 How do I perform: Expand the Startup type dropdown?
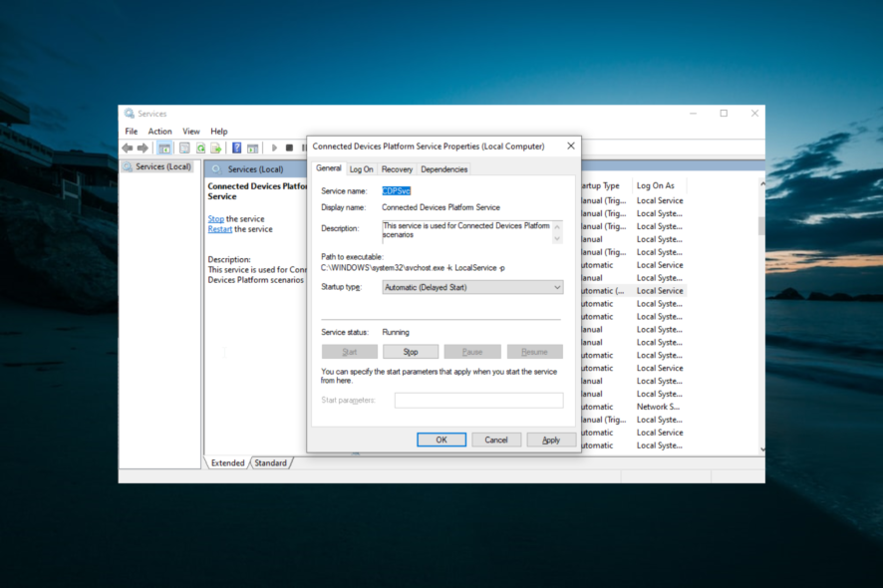coord(472,287)
